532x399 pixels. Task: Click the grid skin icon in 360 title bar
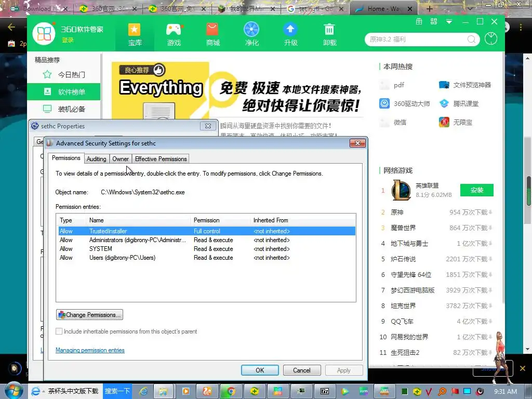click(434, 22)
